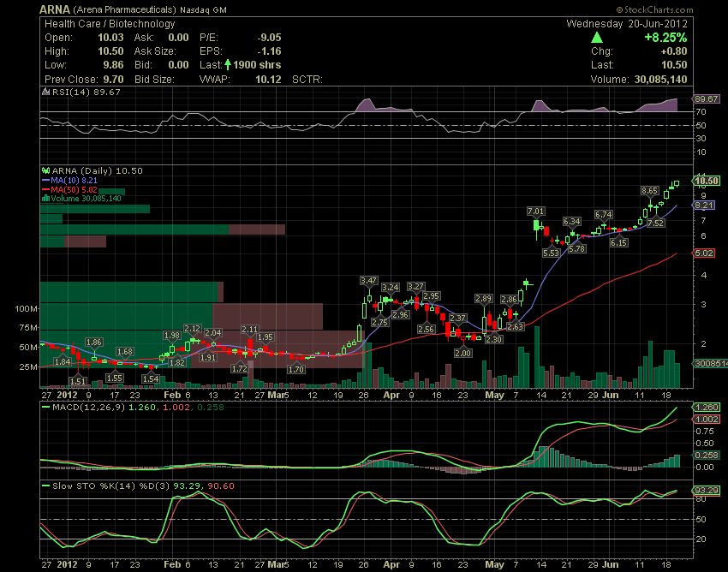Click the header Volume value 30,085,140
Viewport: 728px width, 572px height.
(660, 80)
